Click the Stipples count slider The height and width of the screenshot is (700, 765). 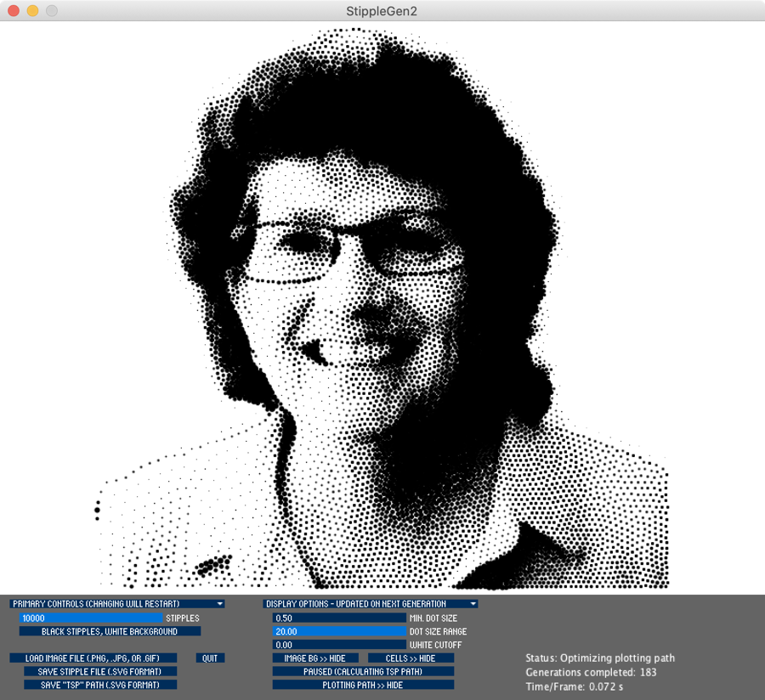click(x=91, y=618)
